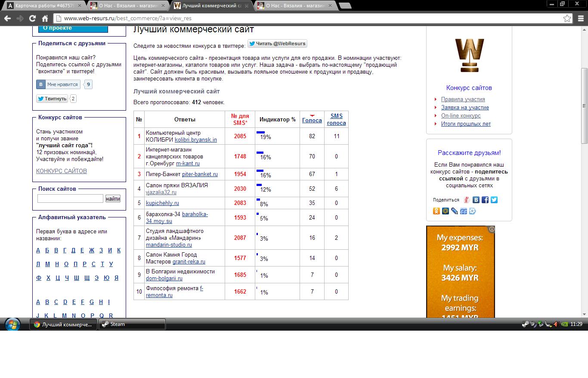
Task: Open granit-reka.ru link
Action: point(189,262)
